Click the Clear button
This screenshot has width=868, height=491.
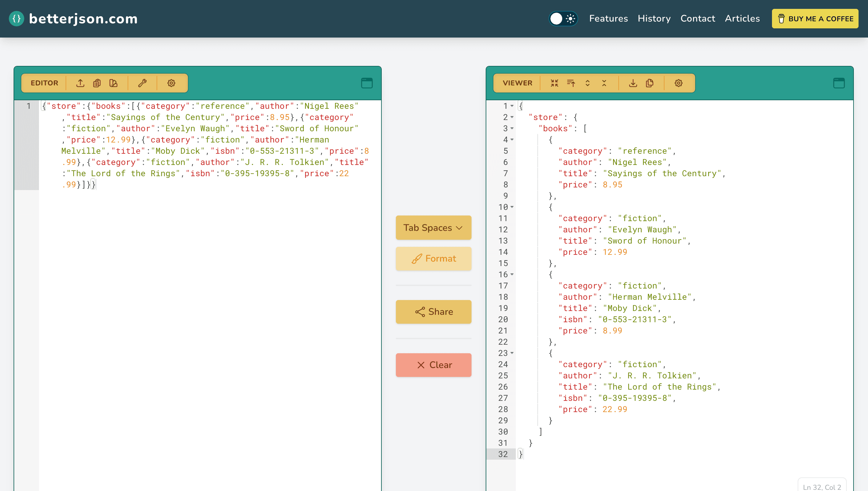[433, 365]
